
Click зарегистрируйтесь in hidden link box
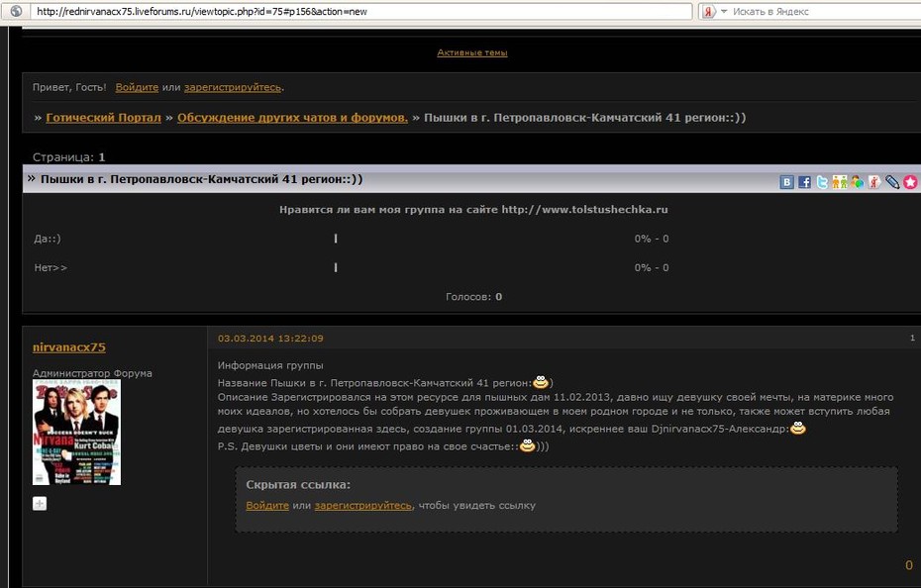pos(363,505)
